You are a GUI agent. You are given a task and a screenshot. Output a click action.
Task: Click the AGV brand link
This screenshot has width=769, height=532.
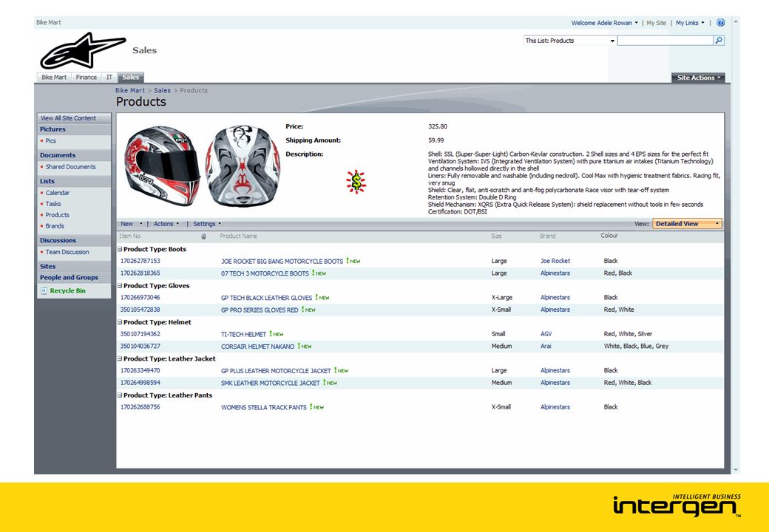(546, 334)
